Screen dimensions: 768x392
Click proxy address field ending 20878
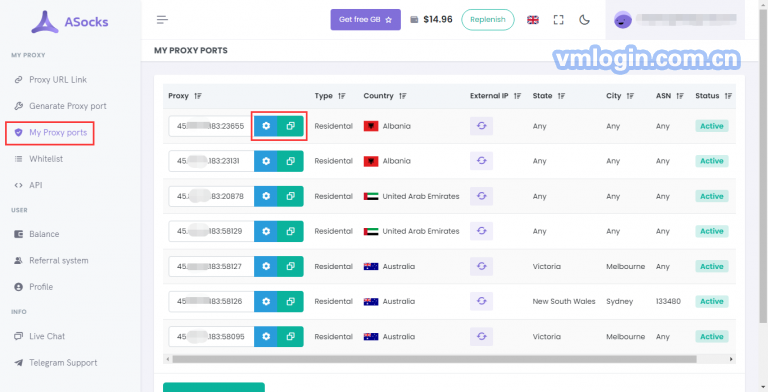pos(211,196)
